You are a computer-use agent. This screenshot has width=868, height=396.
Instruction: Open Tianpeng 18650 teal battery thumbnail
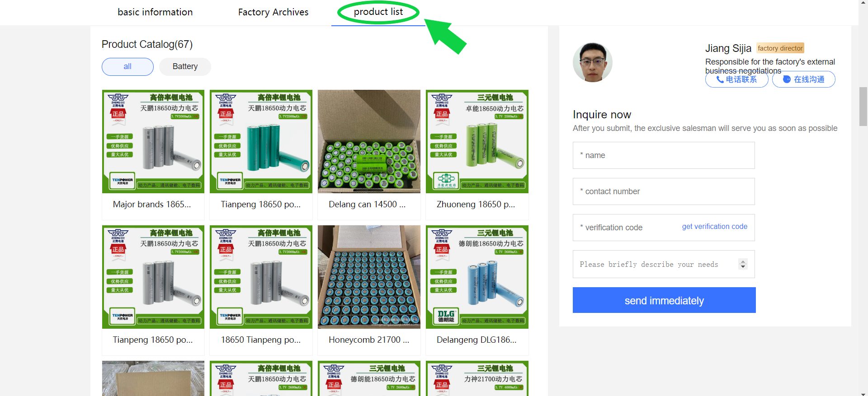pyautogui.click(x=261, y=141)
